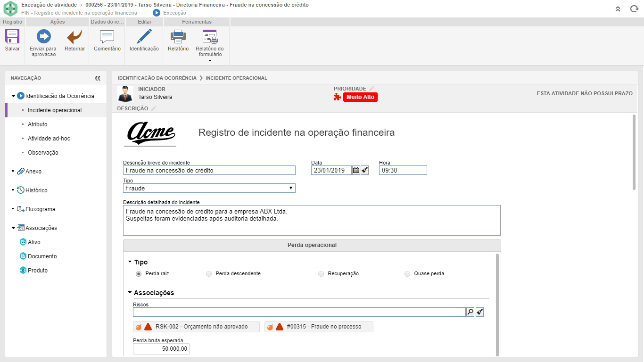
Task: Open calendar picker next to Data field
Action: [356, 170]
